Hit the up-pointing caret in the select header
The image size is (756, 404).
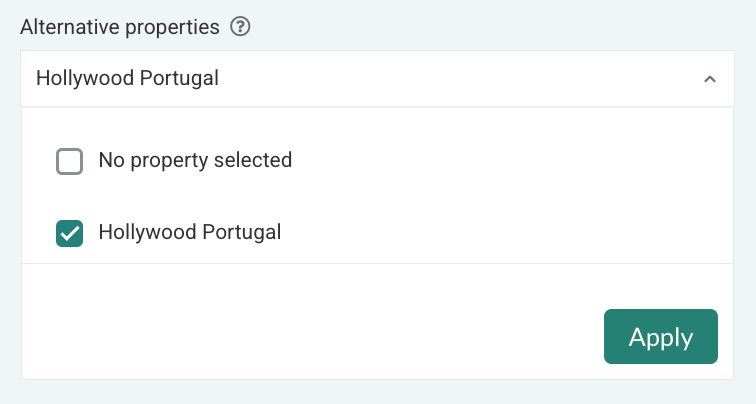click(709, 79)
